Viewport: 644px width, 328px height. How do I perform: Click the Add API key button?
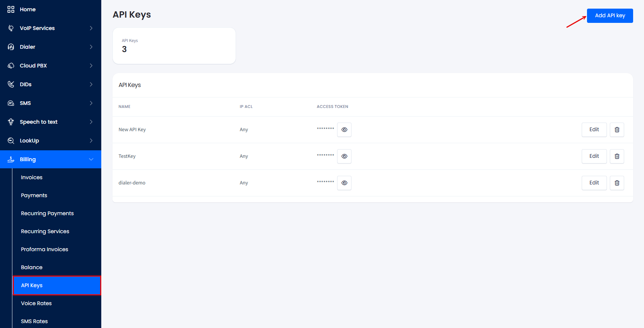[610, 16]
